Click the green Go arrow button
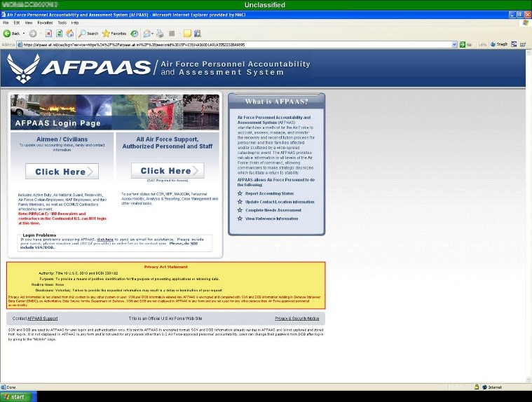 pos(463,44)
